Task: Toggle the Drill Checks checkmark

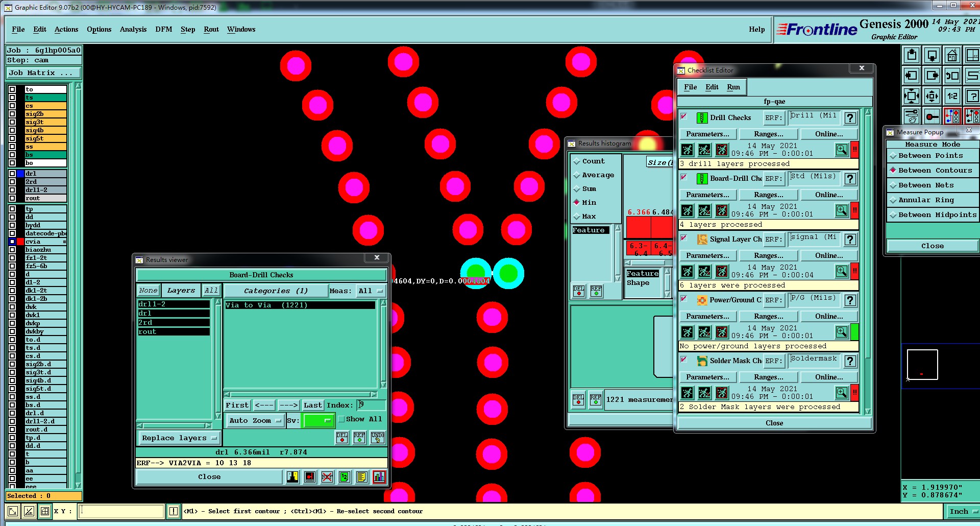Action: click(684, 116)
